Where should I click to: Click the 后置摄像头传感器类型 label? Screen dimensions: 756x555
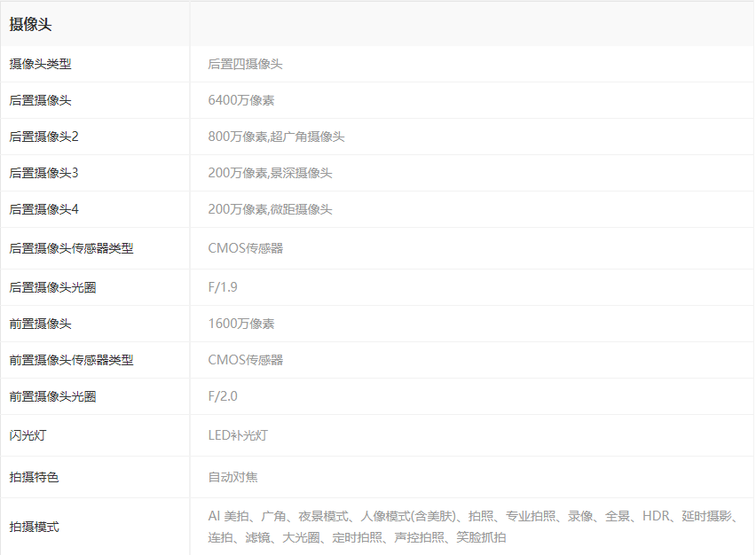tap(71, 248)
